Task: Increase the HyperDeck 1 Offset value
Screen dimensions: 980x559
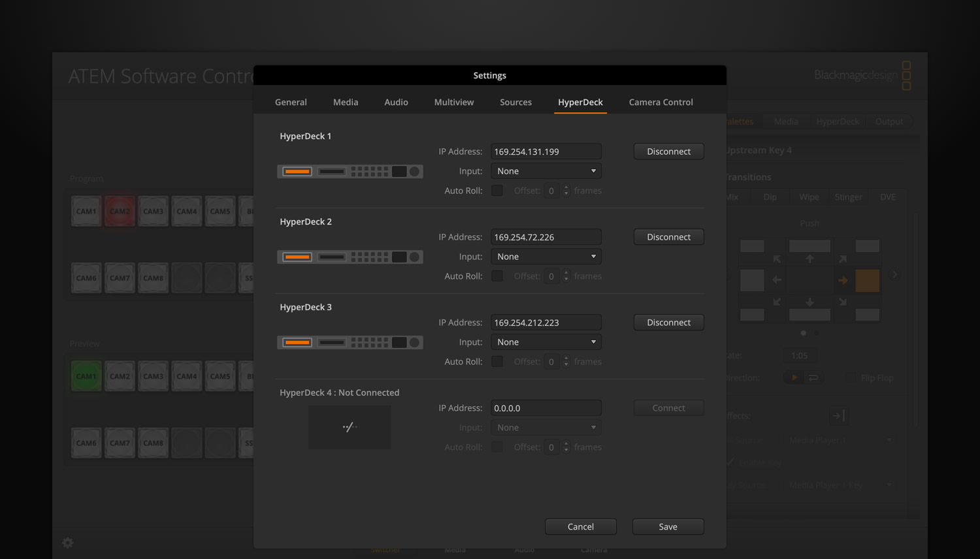Action: click(x=566, y=187)
